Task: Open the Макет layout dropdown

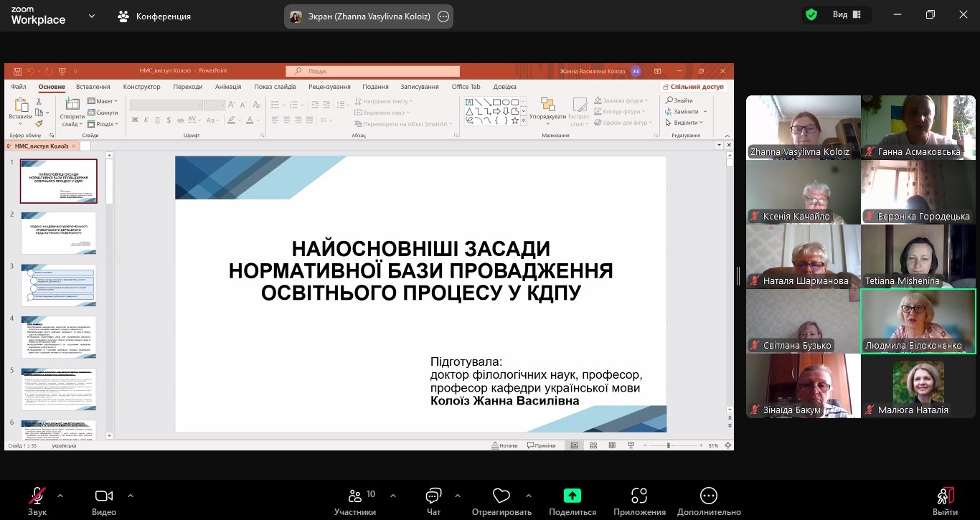Action: point(103,101)
